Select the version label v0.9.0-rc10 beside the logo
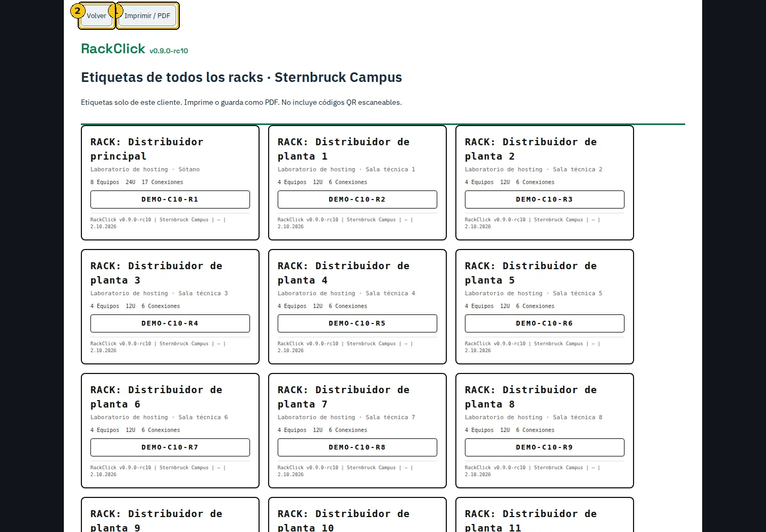766x532 pixels. point(169,51)
